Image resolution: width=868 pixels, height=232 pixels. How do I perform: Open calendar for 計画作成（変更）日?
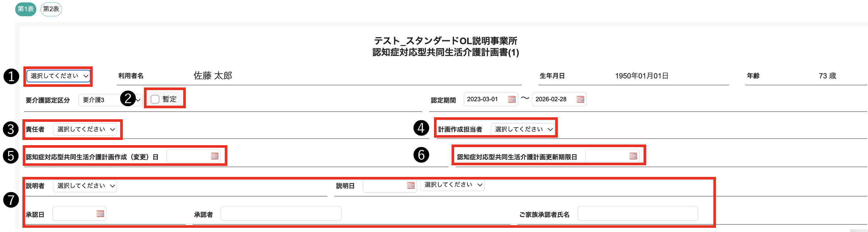215,156
